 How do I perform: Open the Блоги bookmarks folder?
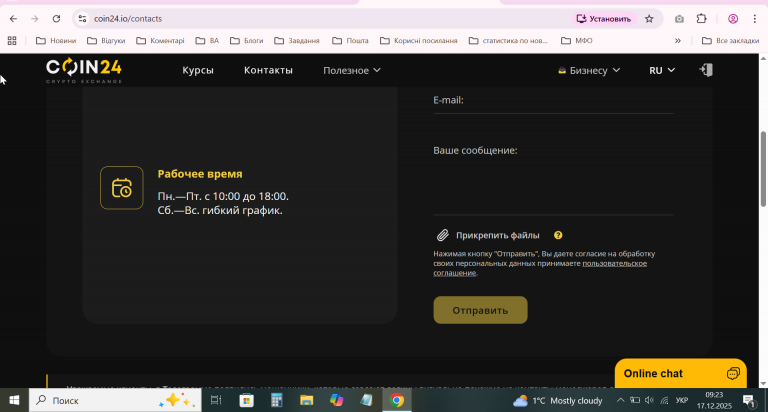pos(246,41)
